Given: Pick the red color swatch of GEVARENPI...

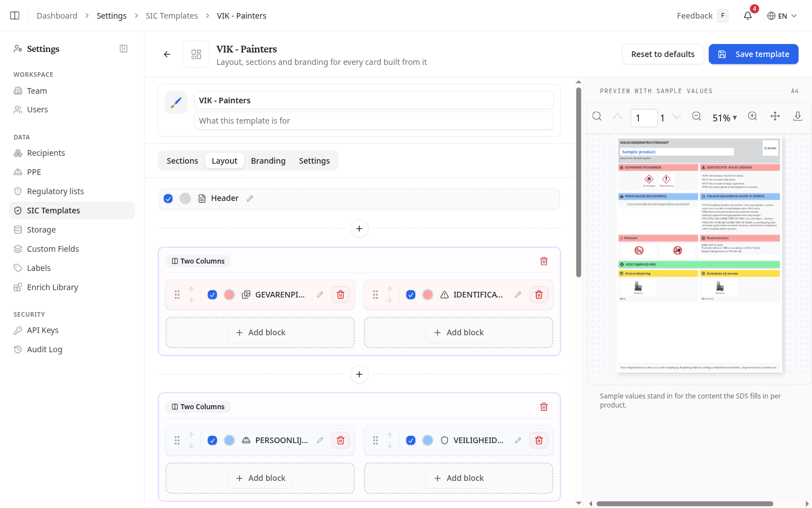Looking at the screenshot, I should (230, 295).
